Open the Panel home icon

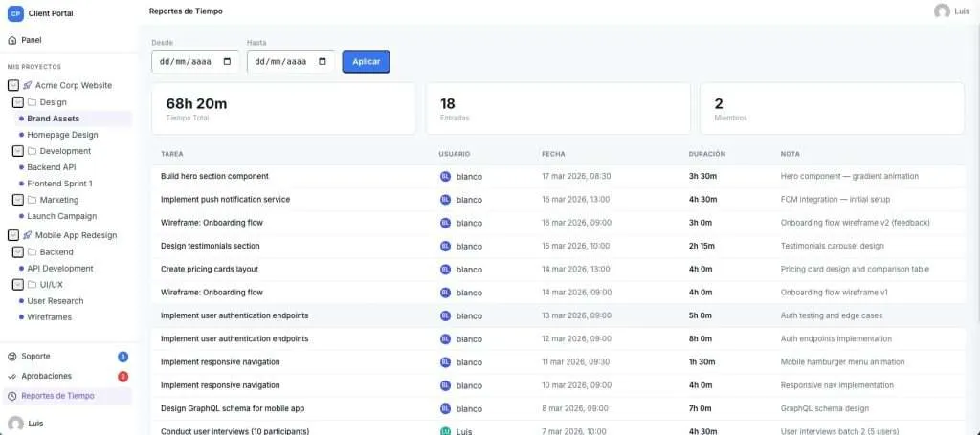coord(11,40)
